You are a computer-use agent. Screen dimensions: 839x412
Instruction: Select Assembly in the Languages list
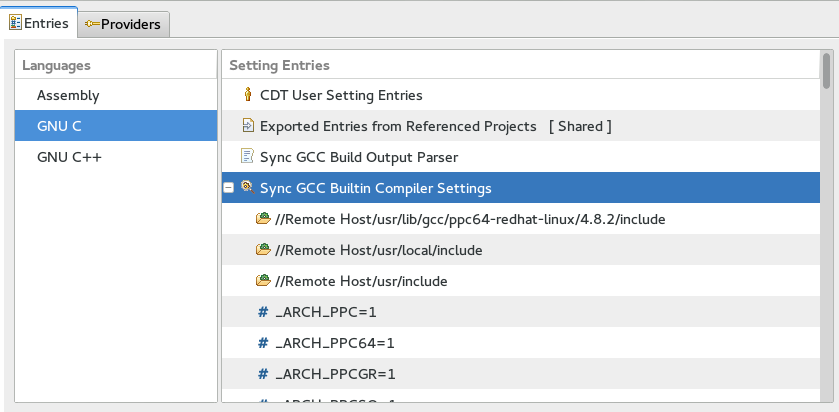point(116,95)
